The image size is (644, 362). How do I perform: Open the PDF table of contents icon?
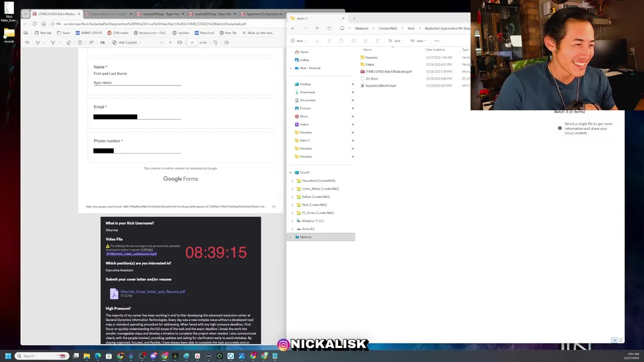pyautogui.click(x=27, y=42)
